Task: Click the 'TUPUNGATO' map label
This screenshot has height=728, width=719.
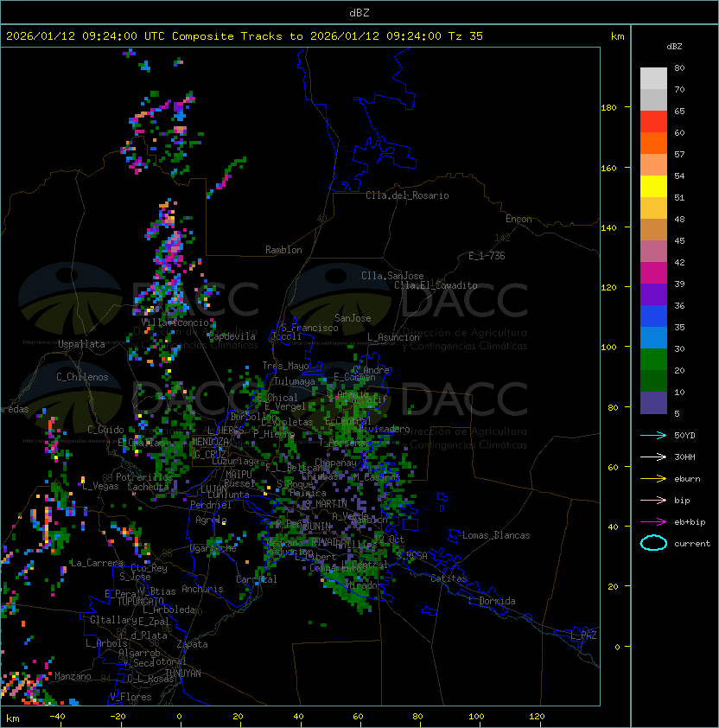Action: coord(140,601)
